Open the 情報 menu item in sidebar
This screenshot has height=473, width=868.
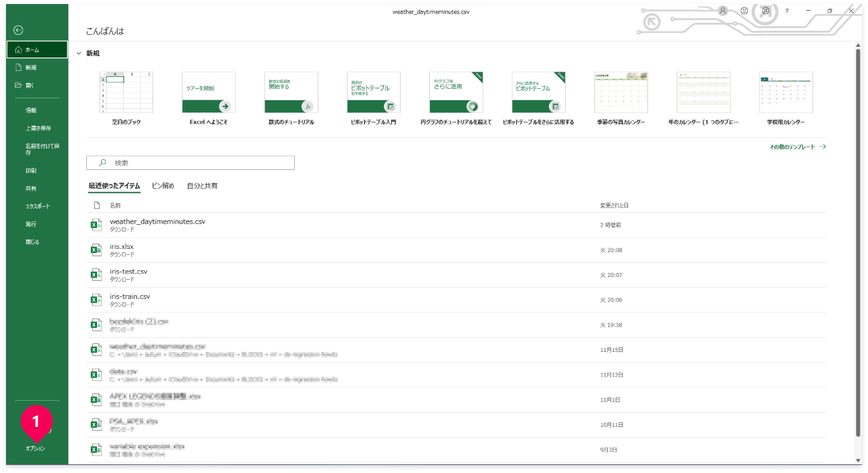tap(31, 110)
